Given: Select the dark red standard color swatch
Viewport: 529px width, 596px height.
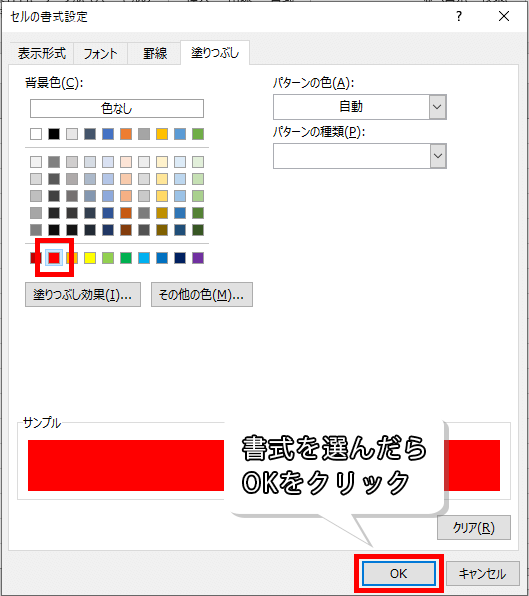Looking at the screenshot, I should click(35, 258).
